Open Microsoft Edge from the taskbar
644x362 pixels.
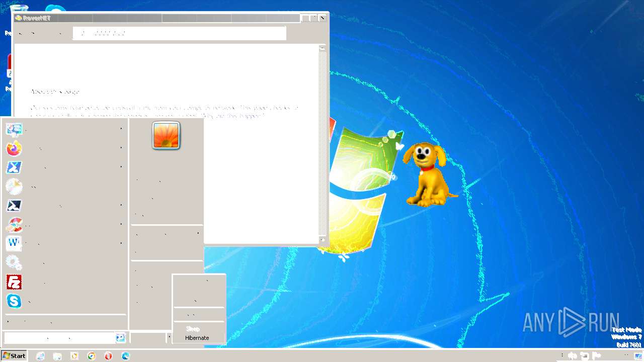click(x=126, y=356)
